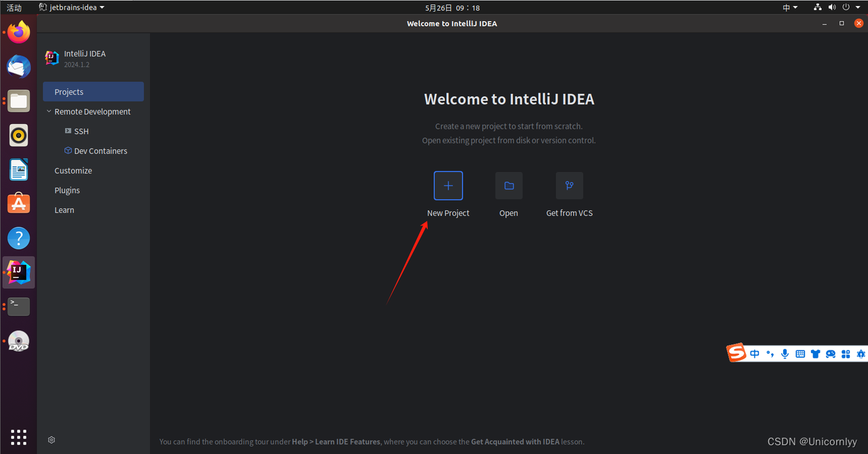
Task: Open the settings gear in the sidebar
Action: click(x=52, y=440)
